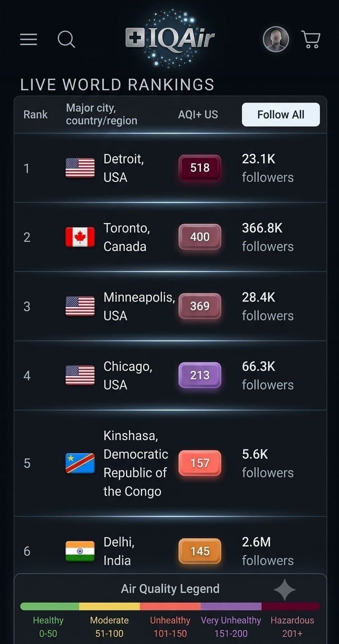Screen dimensions: 339x644
Task: Open the shopping cart
Action: tap(311, 39)
